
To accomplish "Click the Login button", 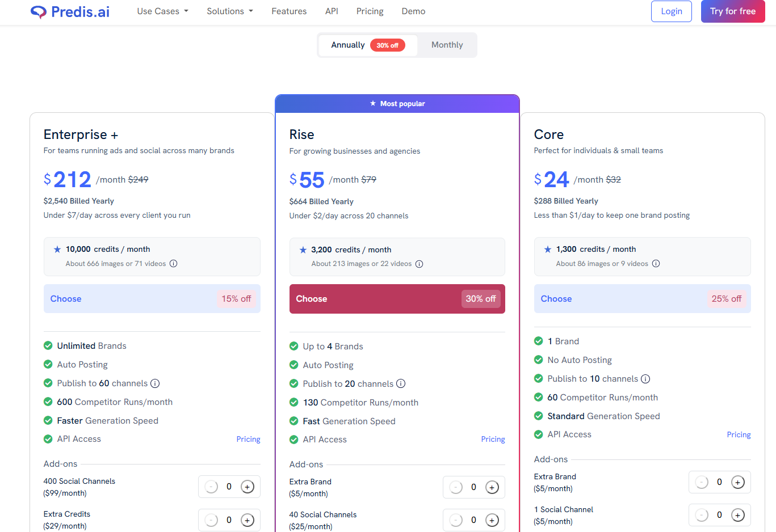I will coord(672,11).
